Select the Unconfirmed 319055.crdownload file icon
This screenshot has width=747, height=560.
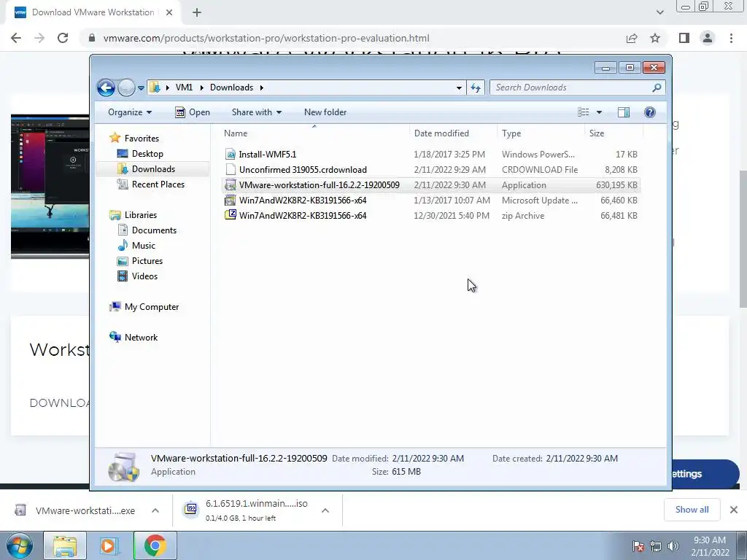(x=231, y=169)
